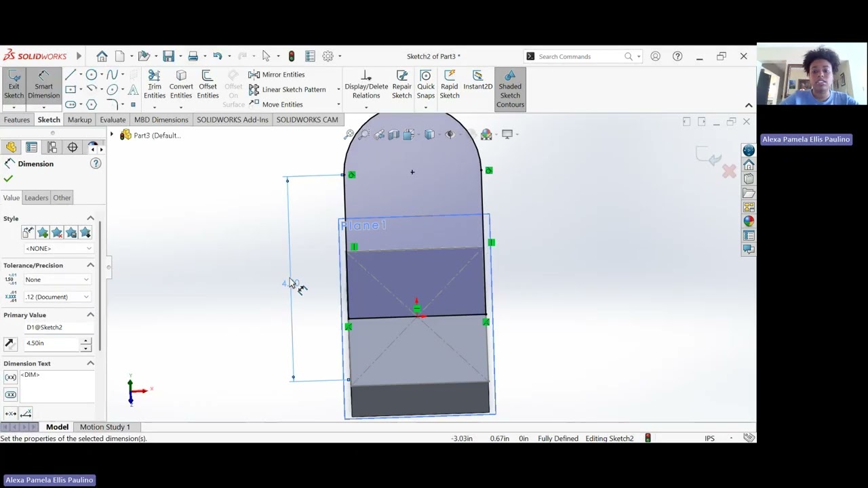868x488 pixels.
Task: Choose the Corner Rectangle tool
Action: pyautogui.click(x=71, y=89)
